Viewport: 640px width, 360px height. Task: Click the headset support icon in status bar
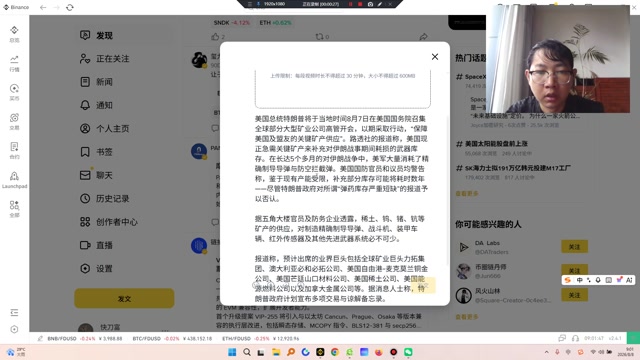(576, 338)
